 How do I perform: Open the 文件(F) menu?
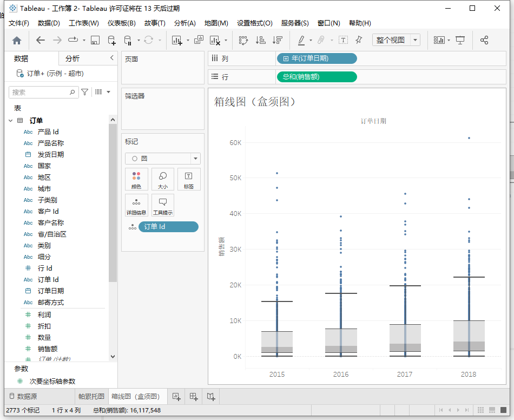19,23
